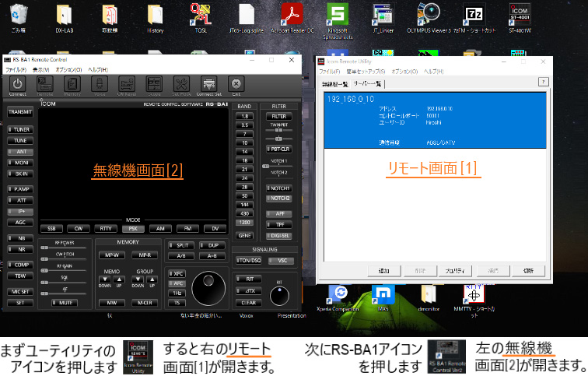
Task: Toggle the TUNER switch
Action: click(x=20, y=129)
